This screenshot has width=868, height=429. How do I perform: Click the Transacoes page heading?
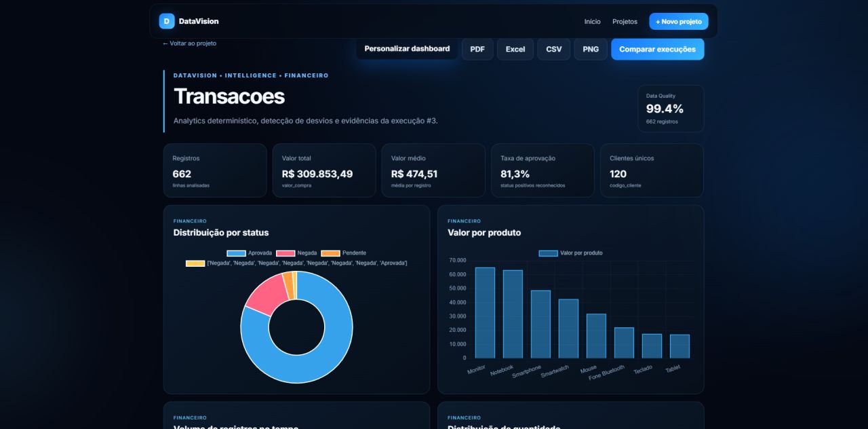pyautogui.click(x=229, y=96)
